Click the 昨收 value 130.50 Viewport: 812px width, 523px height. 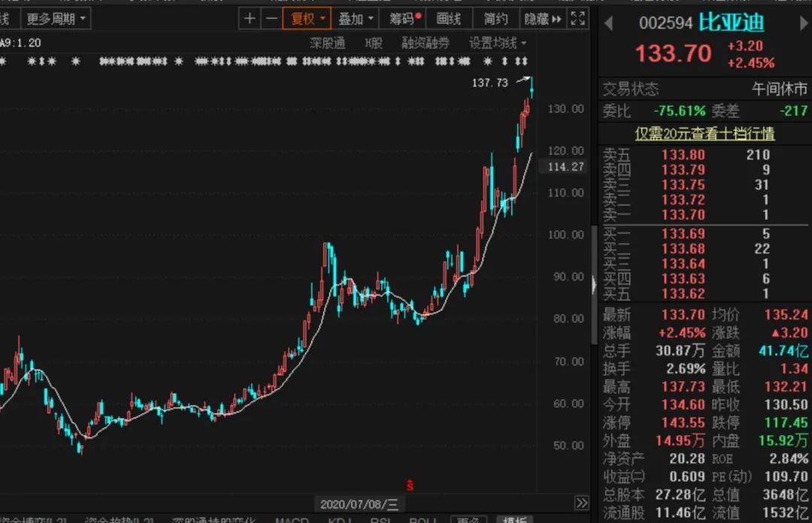(x=786, y=404)
